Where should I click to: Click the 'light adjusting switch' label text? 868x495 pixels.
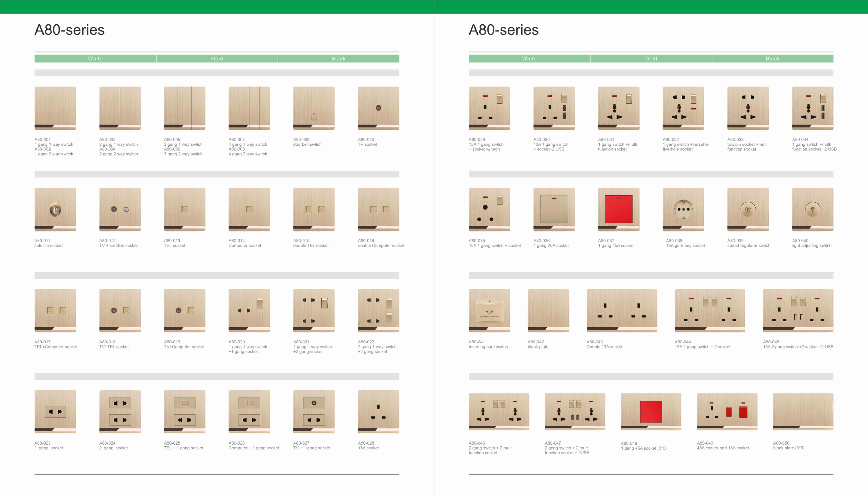pos(812,246)
